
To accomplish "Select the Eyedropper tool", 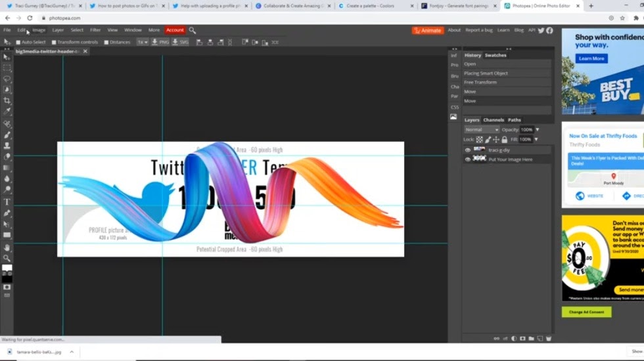I will coord(7,111).
